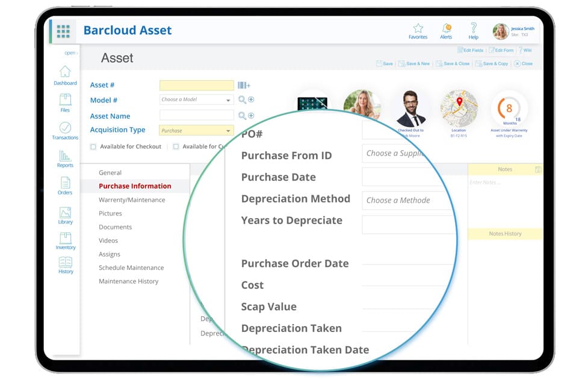Expand sidebar with the open arrow
Screen dimensions: 588x379
(x=71, y=53)
